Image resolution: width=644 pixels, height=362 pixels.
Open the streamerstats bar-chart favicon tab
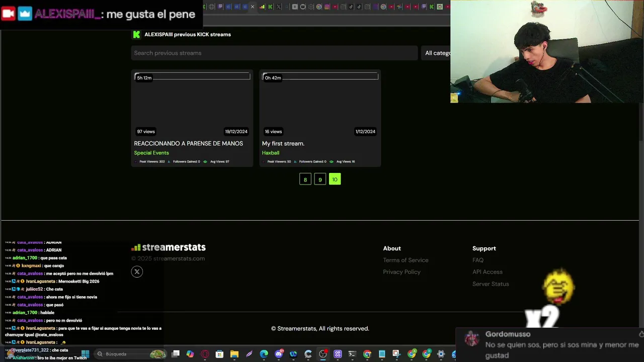[262, 7]
